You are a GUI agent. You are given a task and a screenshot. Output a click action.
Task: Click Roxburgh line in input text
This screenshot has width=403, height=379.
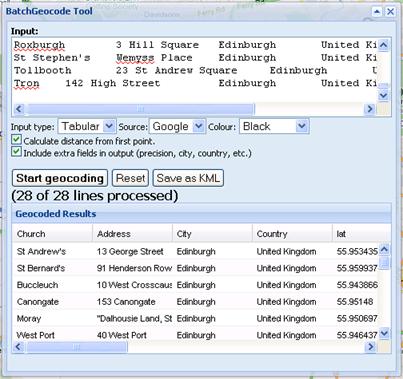click(195, 45)
